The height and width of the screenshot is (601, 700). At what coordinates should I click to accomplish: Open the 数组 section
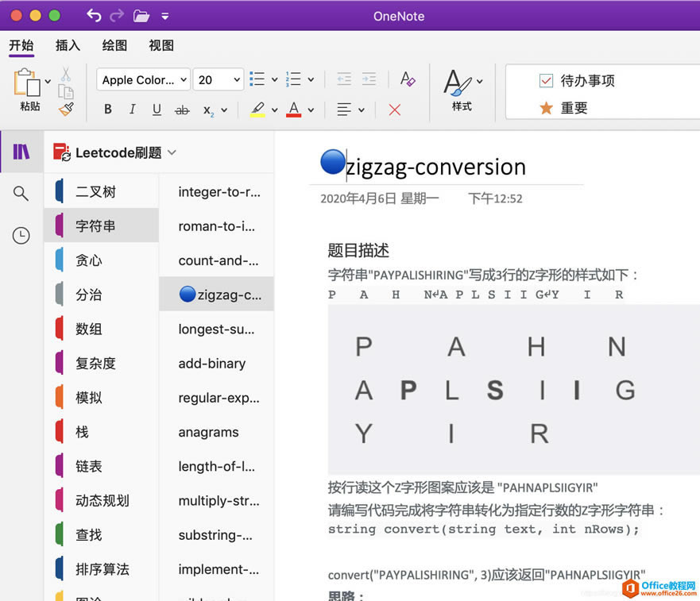(x=102, y=329)
